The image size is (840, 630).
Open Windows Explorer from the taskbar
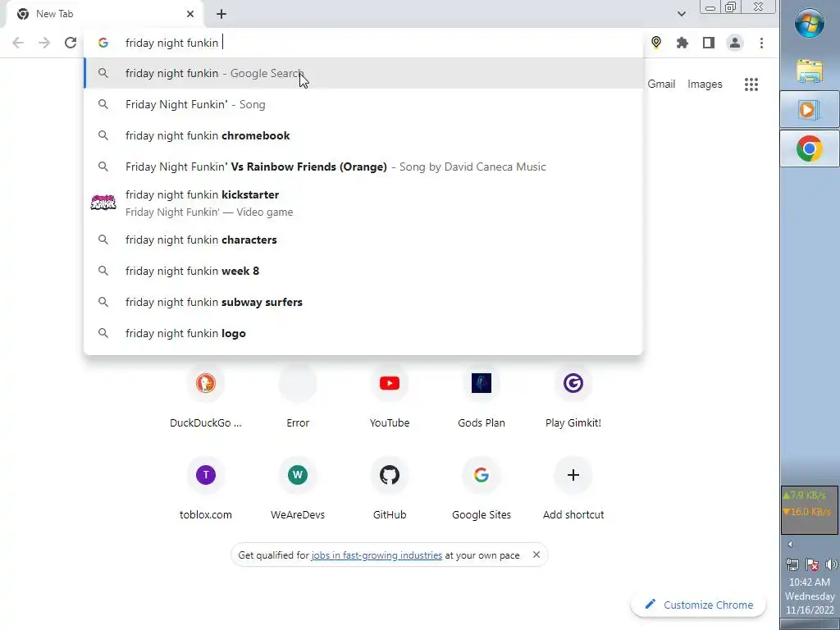pyautogui.click(x=810, y=71)
